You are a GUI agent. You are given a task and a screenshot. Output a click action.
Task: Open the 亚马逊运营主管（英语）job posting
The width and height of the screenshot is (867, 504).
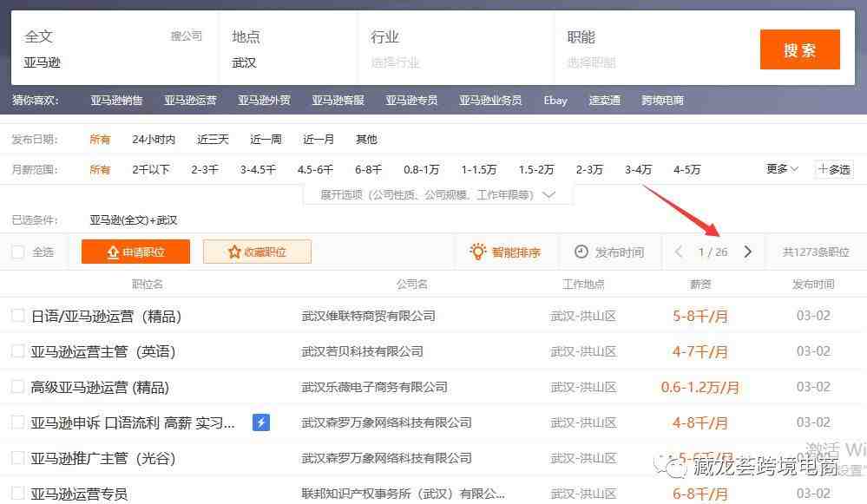point(103,351)
